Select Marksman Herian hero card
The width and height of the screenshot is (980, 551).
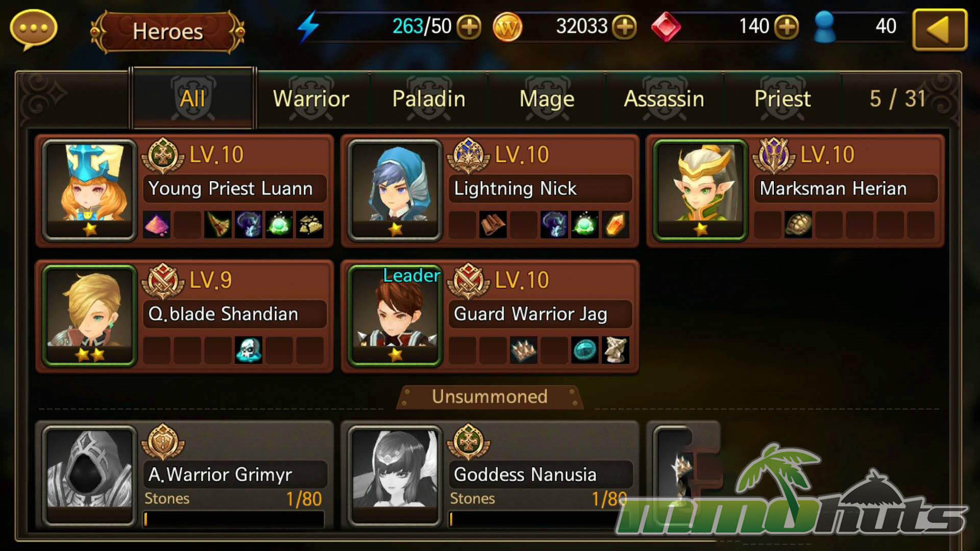coord(795,191)
